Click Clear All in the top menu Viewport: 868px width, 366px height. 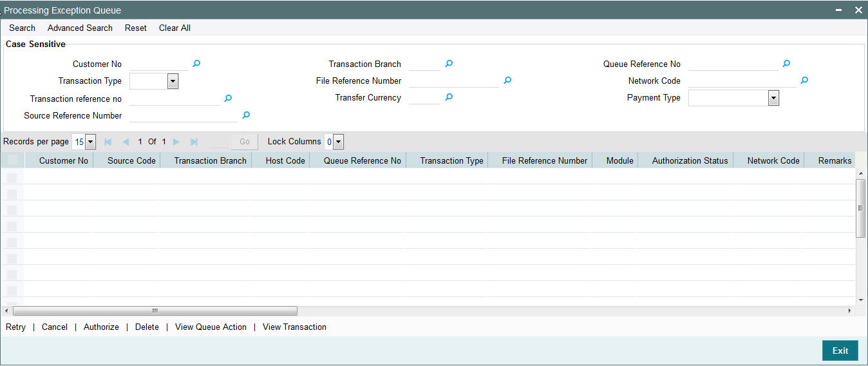[175, 28]
